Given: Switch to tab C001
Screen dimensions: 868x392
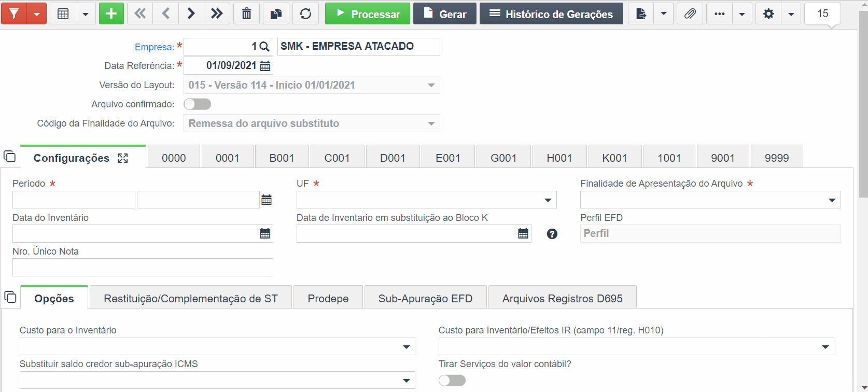Looking at the screenshot, I should point(337,158).
